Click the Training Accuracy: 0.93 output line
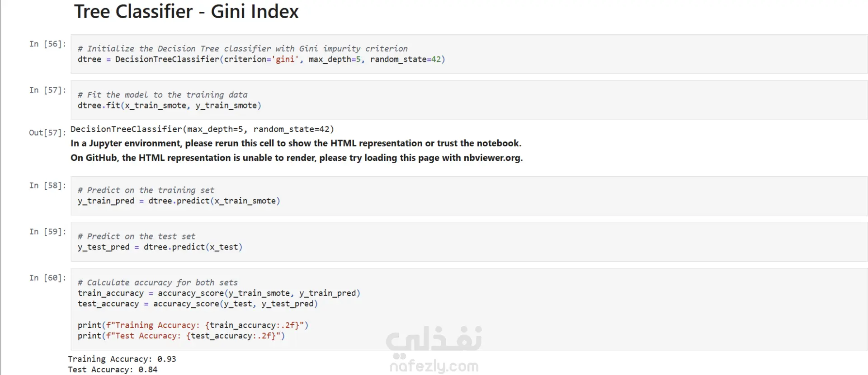868x375 pixels. 122,359
